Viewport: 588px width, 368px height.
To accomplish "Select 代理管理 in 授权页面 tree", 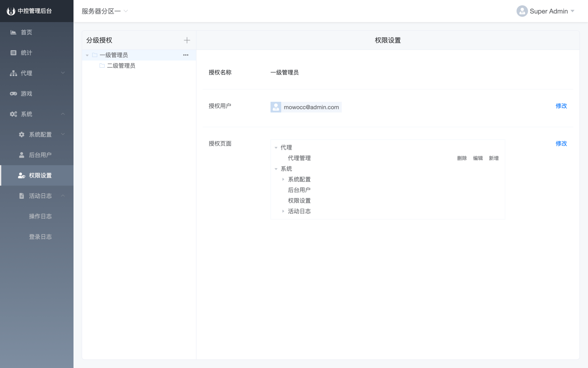I will pos(299,158).
